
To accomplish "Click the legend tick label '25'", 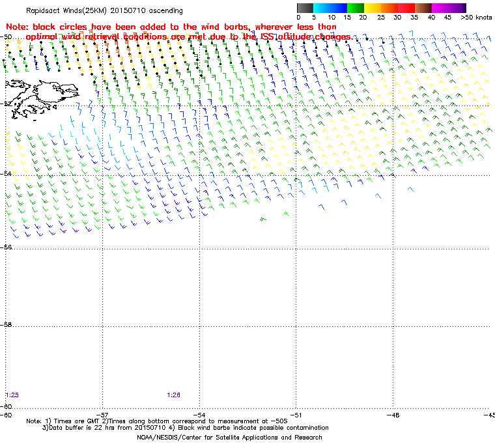I will coord(381,18).
